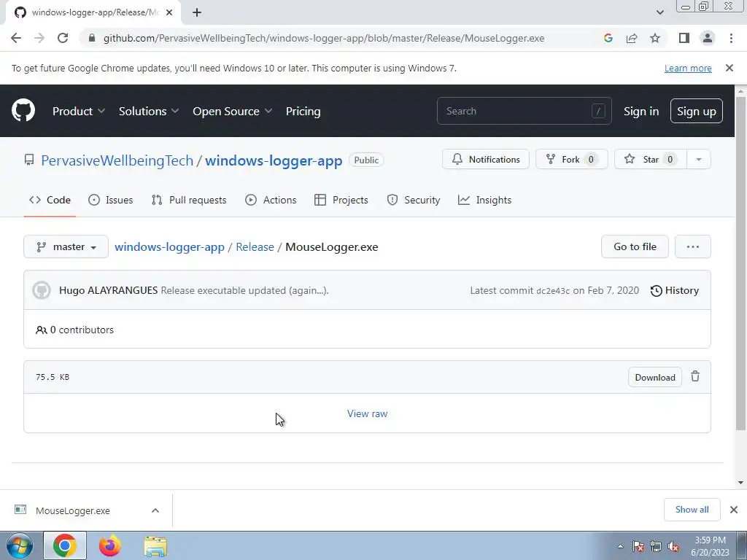This screenshot has height=560, width=747.
Task: Open the Pricing link
Action: pos(303,111)
